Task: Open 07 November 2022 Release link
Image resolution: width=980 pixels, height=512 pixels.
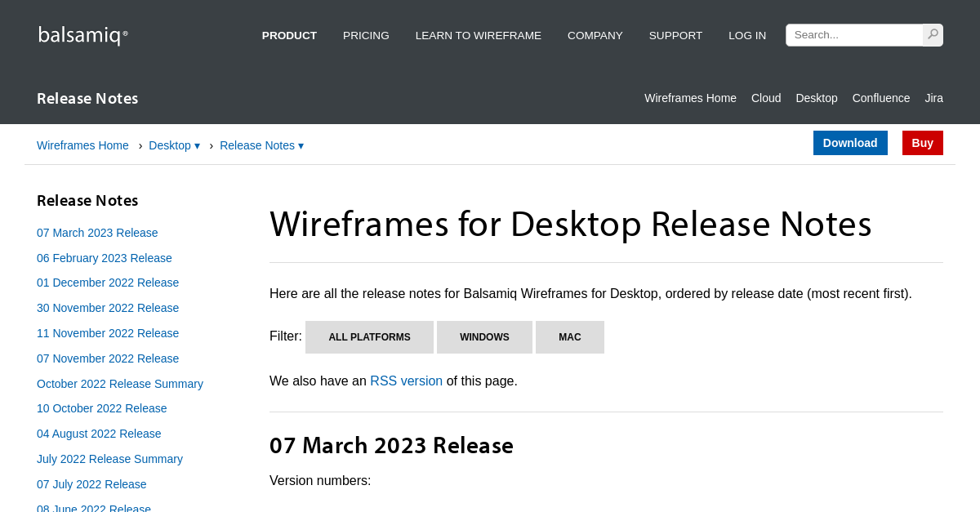Action: click(x=108, y=358)
